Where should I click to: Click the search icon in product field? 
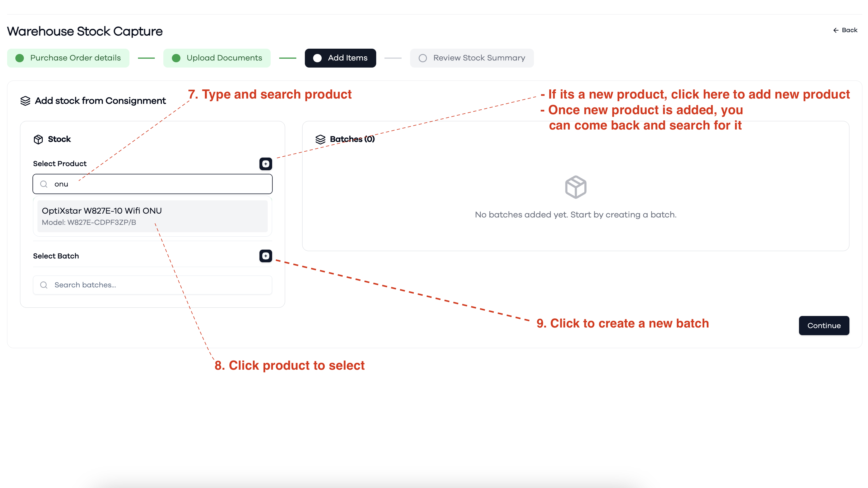point(44,184)
